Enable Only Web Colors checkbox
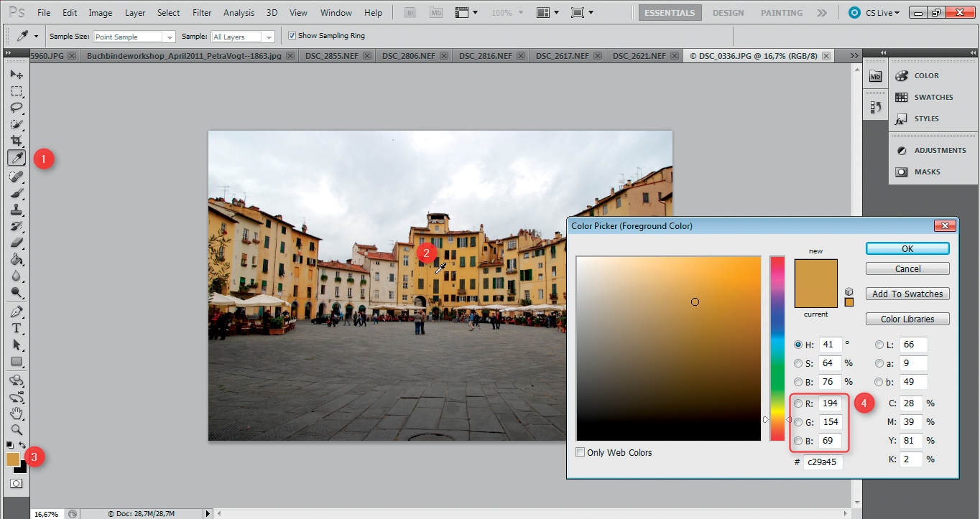980x519 pixels. point(581,452)
